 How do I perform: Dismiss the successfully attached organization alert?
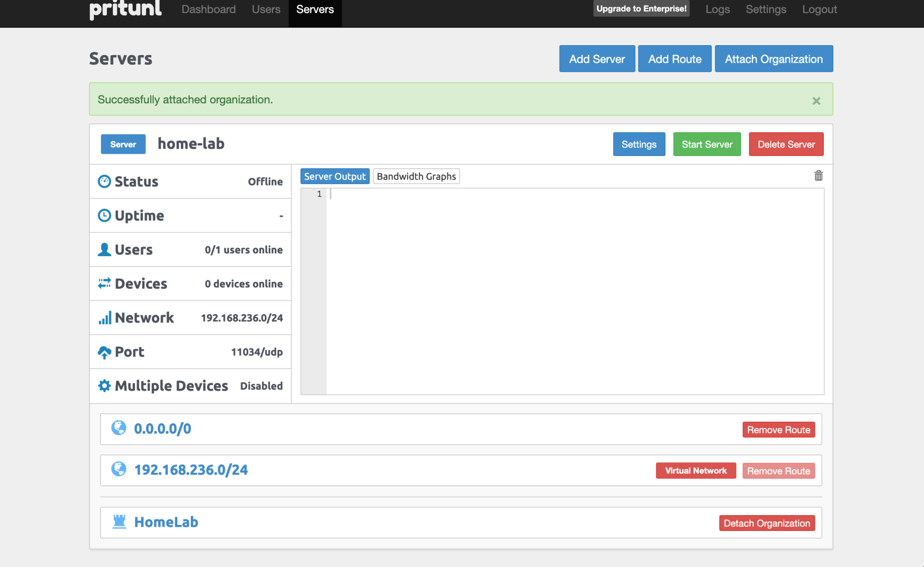tap(816, 101)
